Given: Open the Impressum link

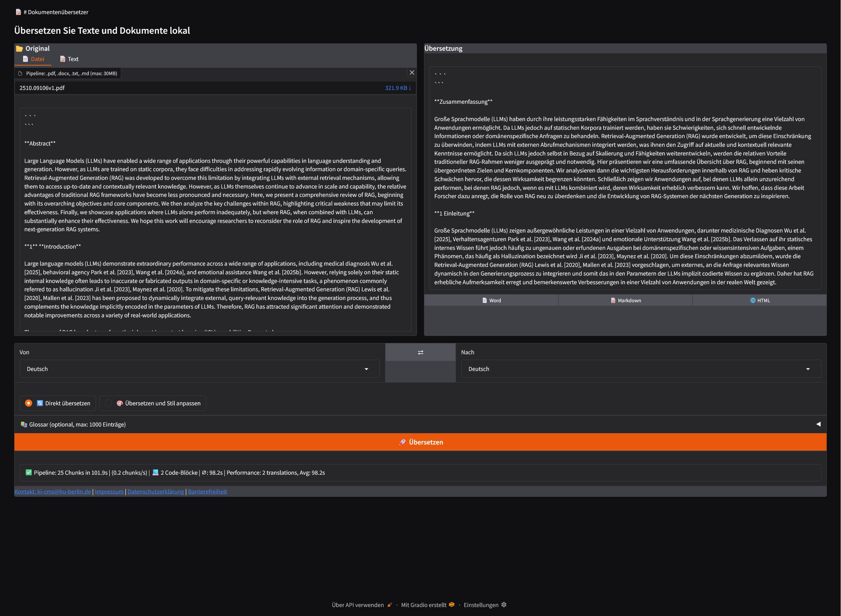Looking at the screenshot, I should 109,491.
